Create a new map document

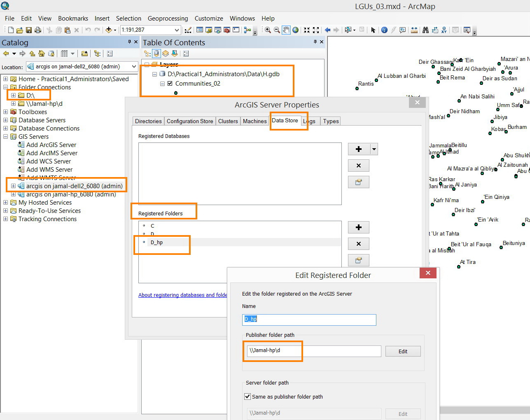pyautogui.click(x=11, y=30)
